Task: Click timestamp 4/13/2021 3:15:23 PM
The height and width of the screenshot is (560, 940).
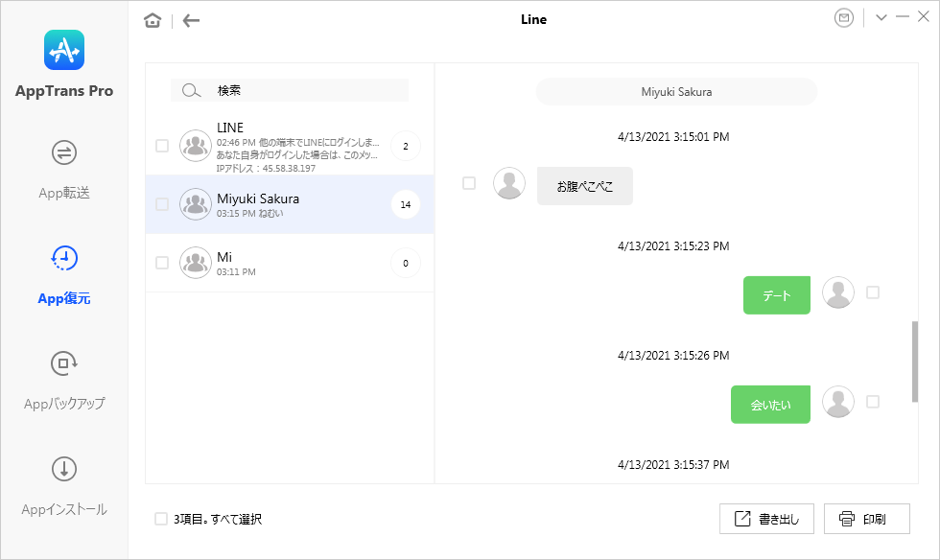Action: (673, 245)
